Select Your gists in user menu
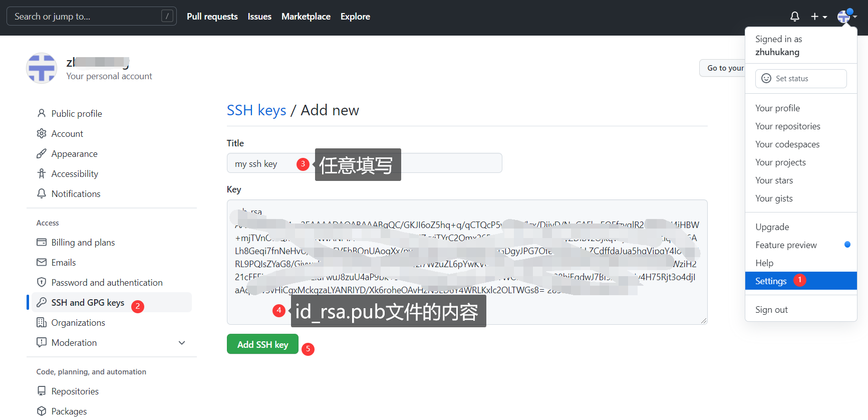Screen dimensions: 868x420 pyautogui.click(x=801, y=198)
